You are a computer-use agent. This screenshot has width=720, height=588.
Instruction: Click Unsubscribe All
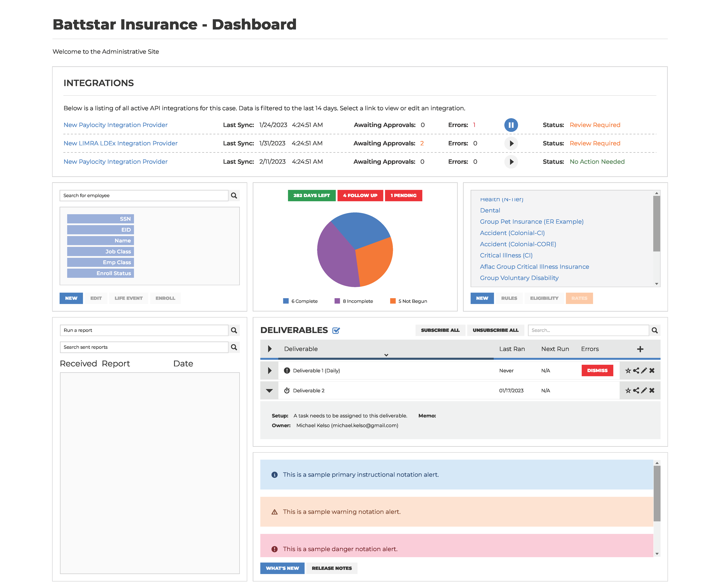(x=496, y=330)
